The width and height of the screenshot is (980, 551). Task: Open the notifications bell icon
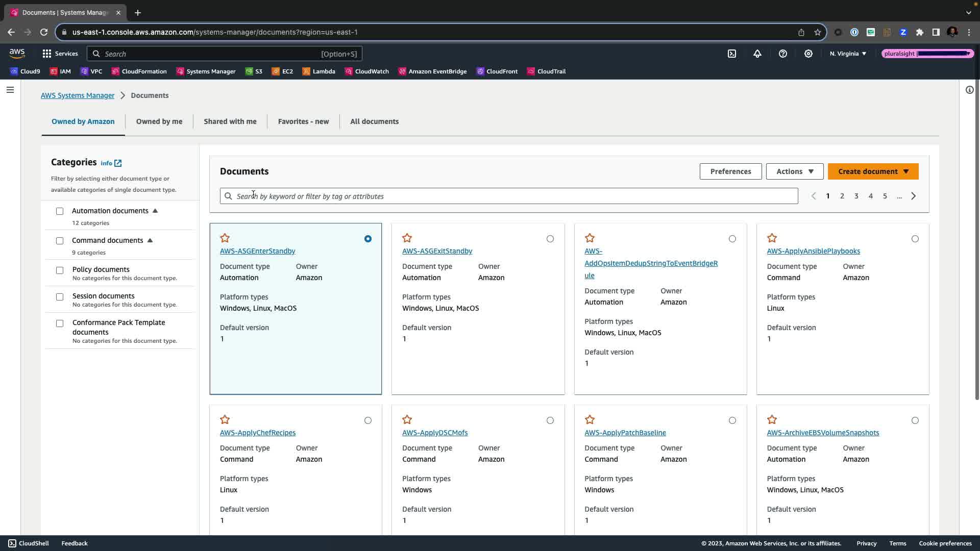[x=757, y=54]
